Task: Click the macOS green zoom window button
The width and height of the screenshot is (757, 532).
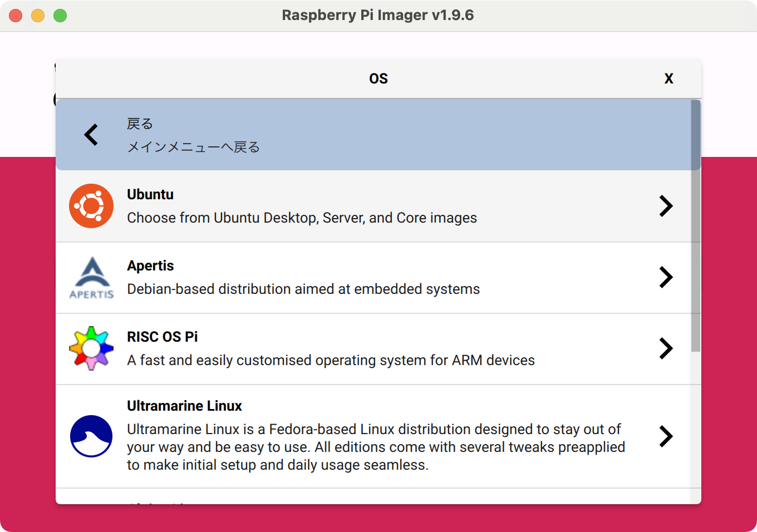Action: coord(60,16)
